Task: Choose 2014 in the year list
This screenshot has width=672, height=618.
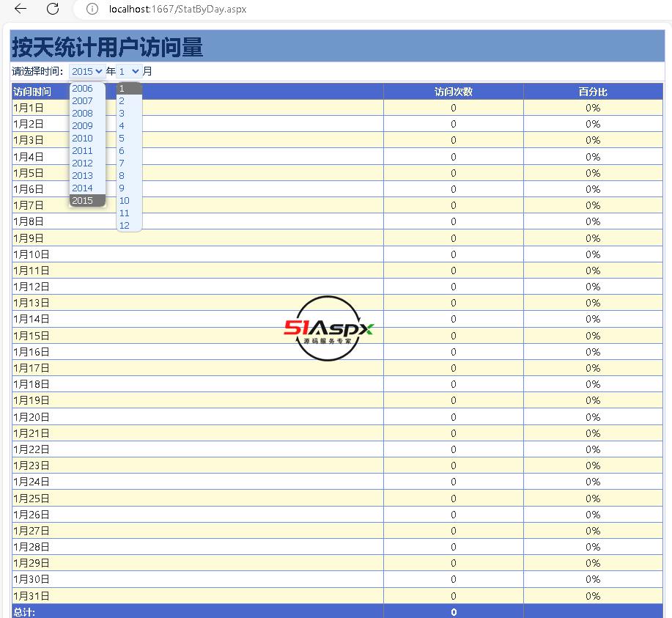Action: point(83,188)
